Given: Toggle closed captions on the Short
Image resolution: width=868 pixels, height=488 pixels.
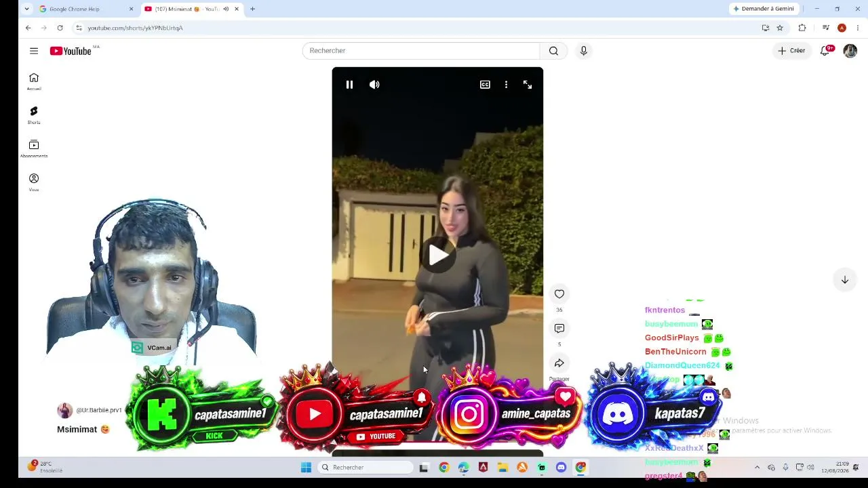Looking at the screenshot, I should tap(485, 85).
